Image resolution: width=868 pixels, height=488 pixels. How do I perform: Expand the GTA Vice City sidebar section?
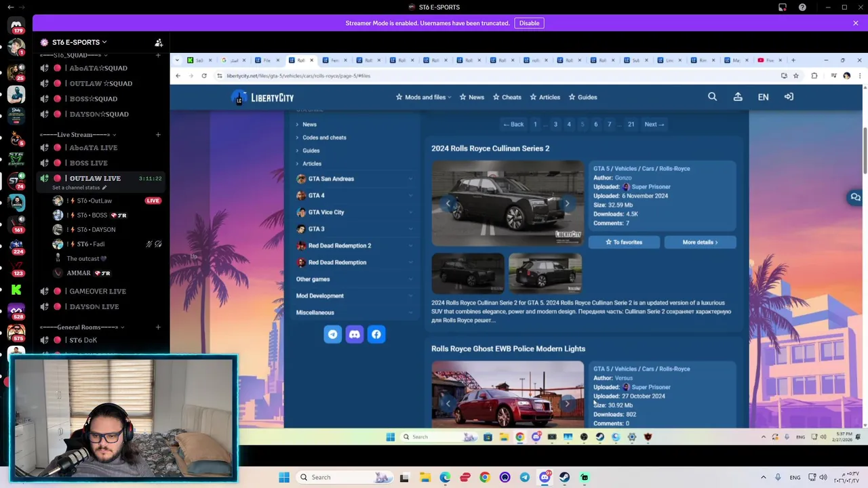(x=354, y=212)
